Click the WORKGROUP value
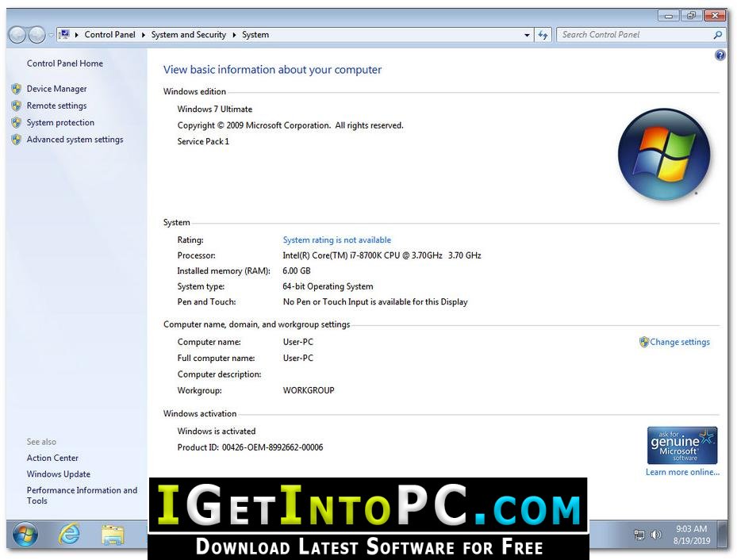This screenshot has height=560, width=737. pyautogui.click(x=309, y=390)
